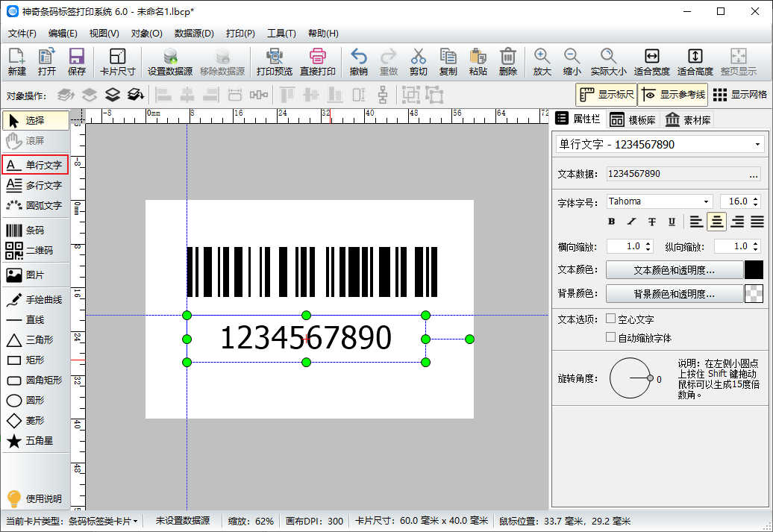This screenshot has width=773, height=532.
Task: Open 打印预览 print preview
Action: point(275,62)
